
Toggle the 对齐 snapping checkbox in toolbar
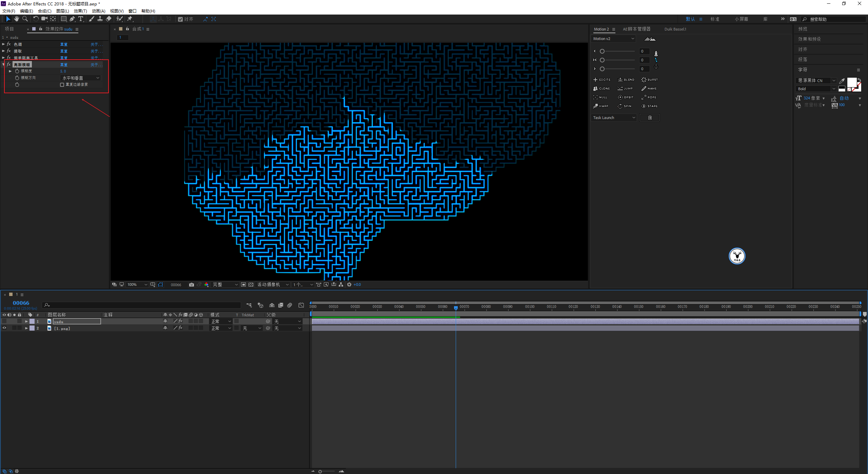pyautogui.click(x=180, y=19)
